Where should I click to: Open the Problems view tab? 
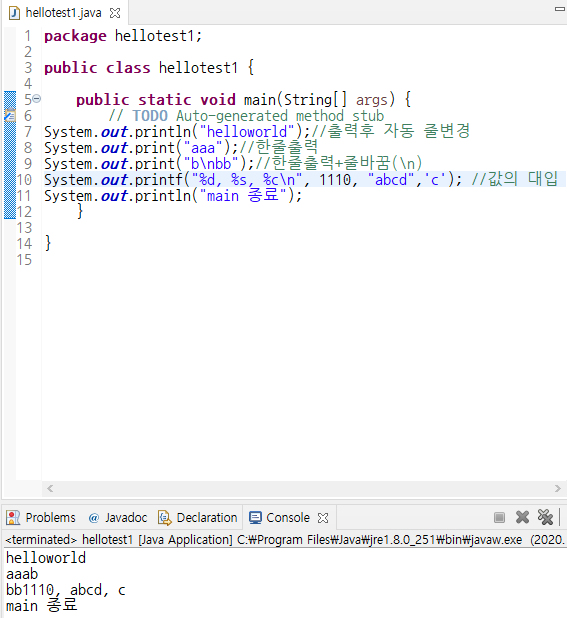coord(41,517)
